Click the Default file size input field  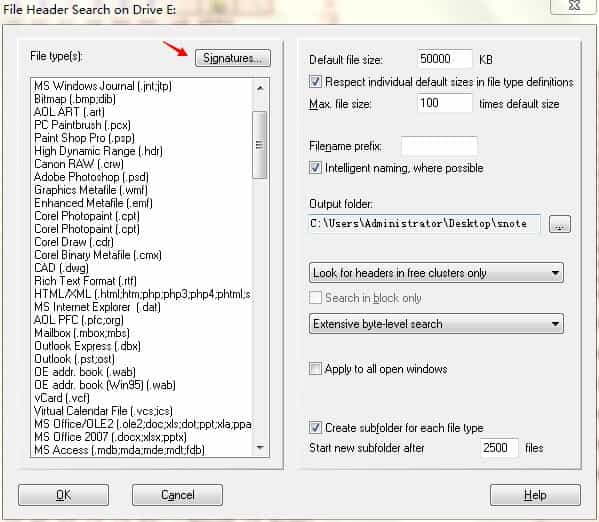445,59
